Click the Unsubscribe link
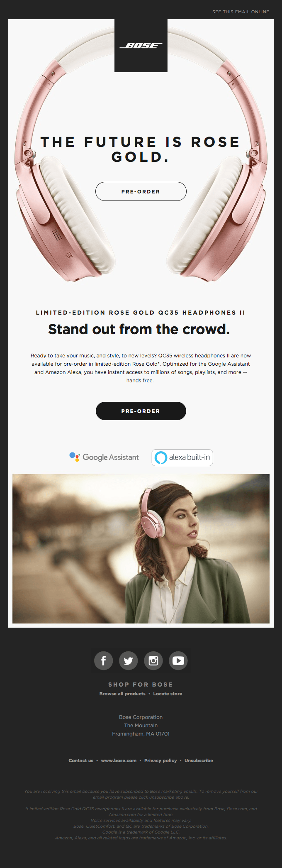 pyautogui.click(x=199, y=760)
